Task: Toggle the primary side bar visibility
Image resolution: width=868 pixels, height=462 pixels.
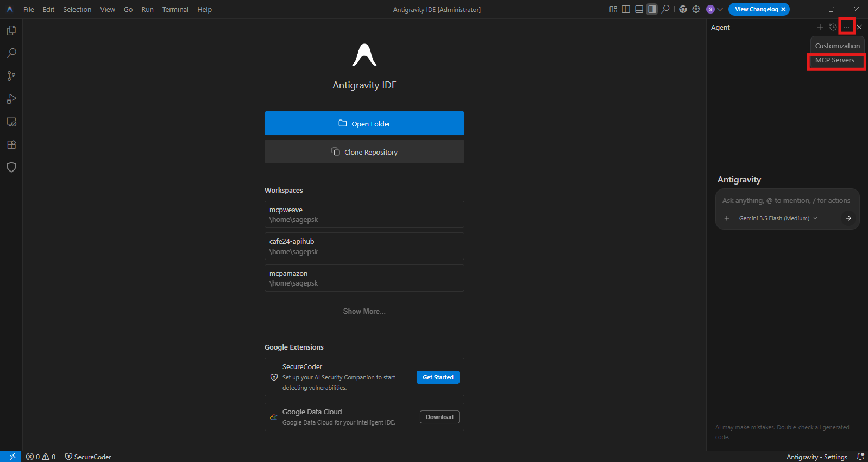Action: coord(626,9)
